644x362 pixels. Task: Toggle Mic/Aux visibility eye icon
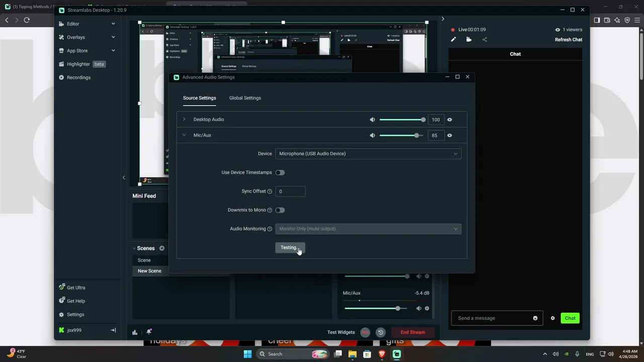click(x=449, y=135)
